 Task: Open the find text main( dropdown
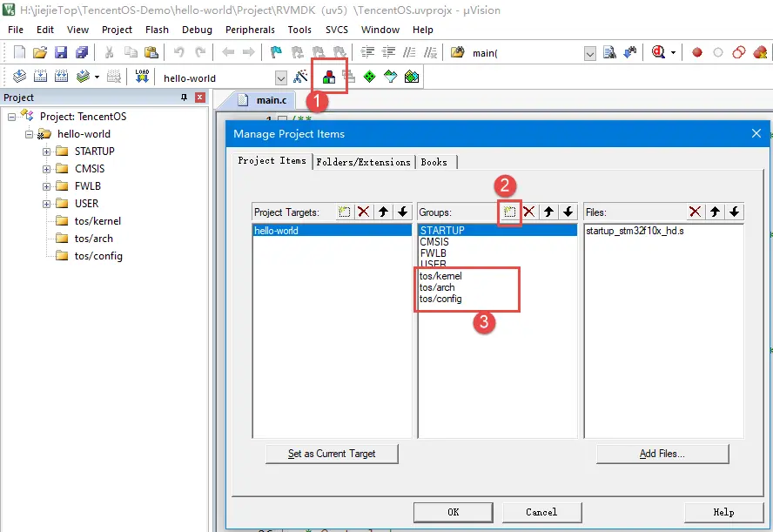(589, 53)
